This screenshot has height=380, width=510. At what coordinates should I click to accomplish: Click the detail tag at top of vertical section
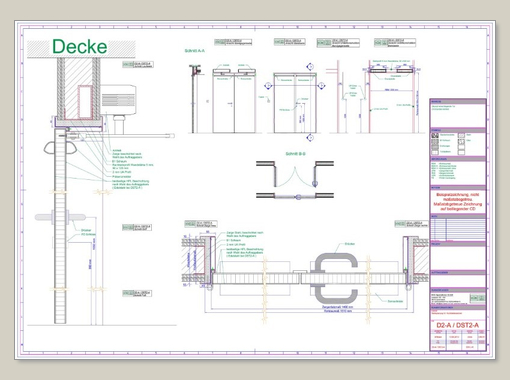[138, 64]
